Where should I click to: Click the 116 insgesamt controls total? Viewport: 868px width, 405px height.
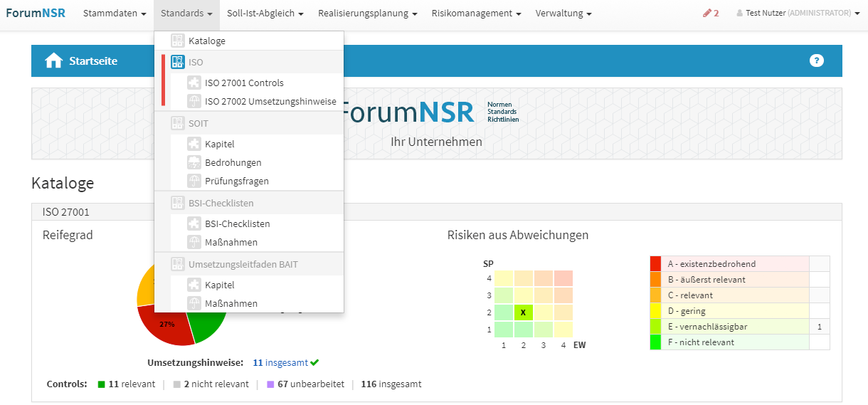point(391,384)
